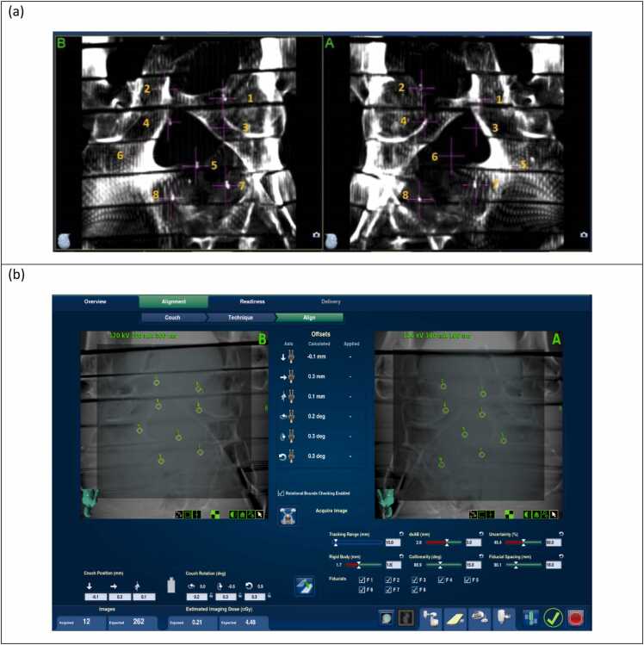Click the Rigid Body threshold input field
Image resolution: width=644 pixels, height=645 pixels.
[x=393, y=565]
